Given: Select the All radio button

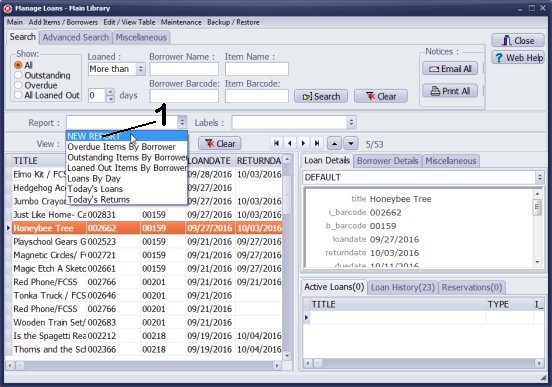Looking at the screenshot, I should coord(18,65).
